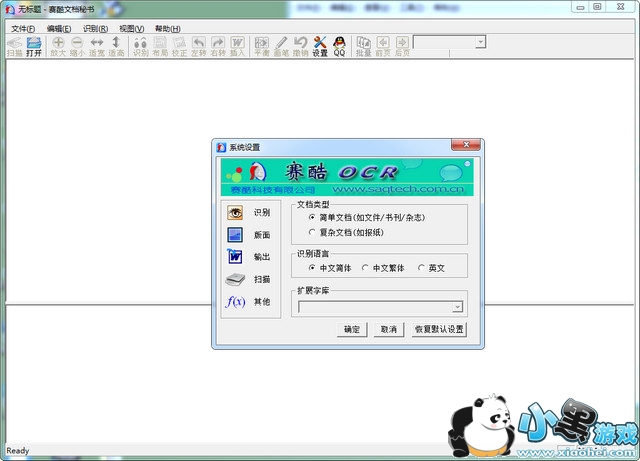
Task: Click the 适高 fit height toolbar icon
Action: (x=116, y=46)
